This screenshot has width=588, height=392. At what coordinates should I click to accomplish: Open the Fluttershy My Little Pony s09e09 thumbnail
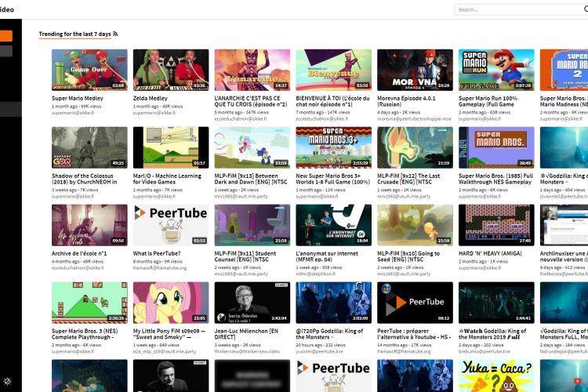click(x=171, y=303)
